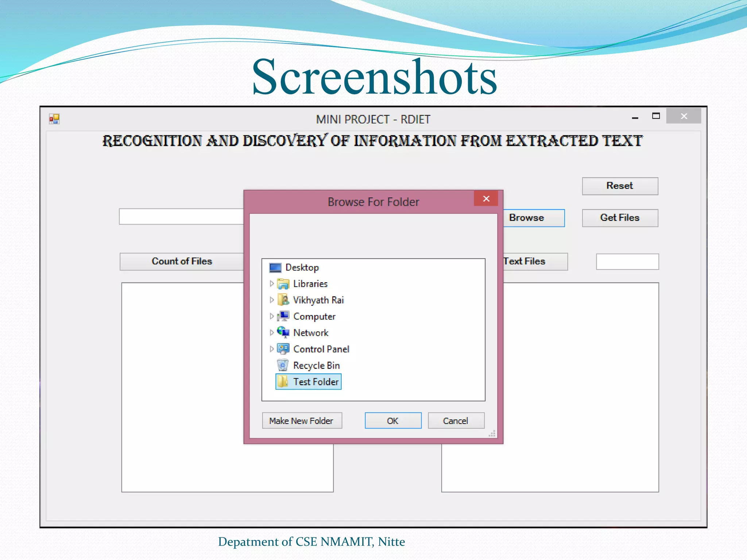Click the right results list box
The height and width of the screenshot is (560, 747).
pos(581,386)
